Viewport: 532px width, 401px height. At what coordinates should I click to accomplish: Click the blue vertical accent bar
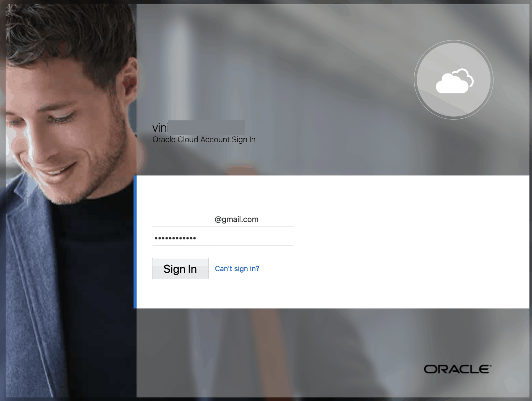(x=135, y=242)
